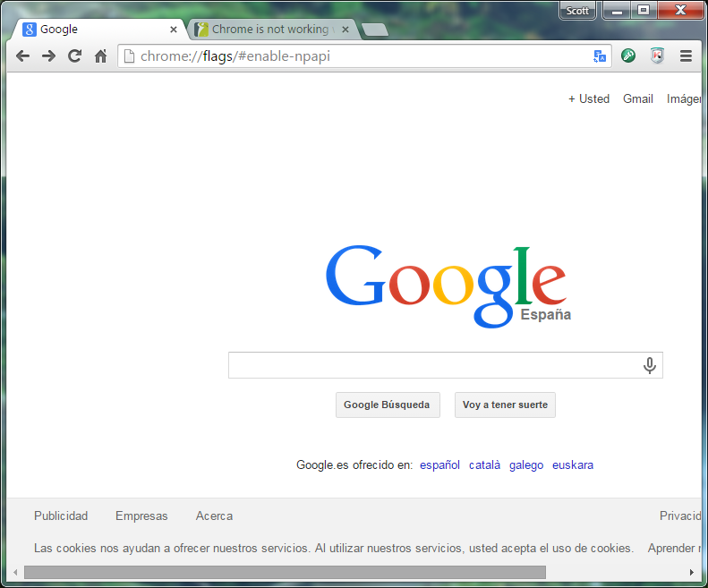Screen dimensions: 708x588
Task: Switch Google language to català
Action: [x=484, y=465]
